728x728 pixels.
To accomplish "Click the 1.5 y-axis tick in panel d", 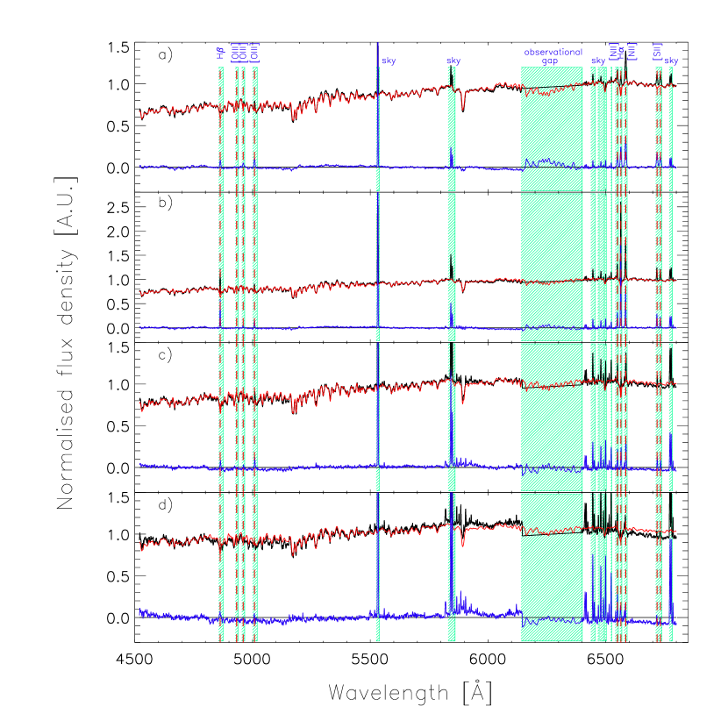I will click(x=118, y=497).
